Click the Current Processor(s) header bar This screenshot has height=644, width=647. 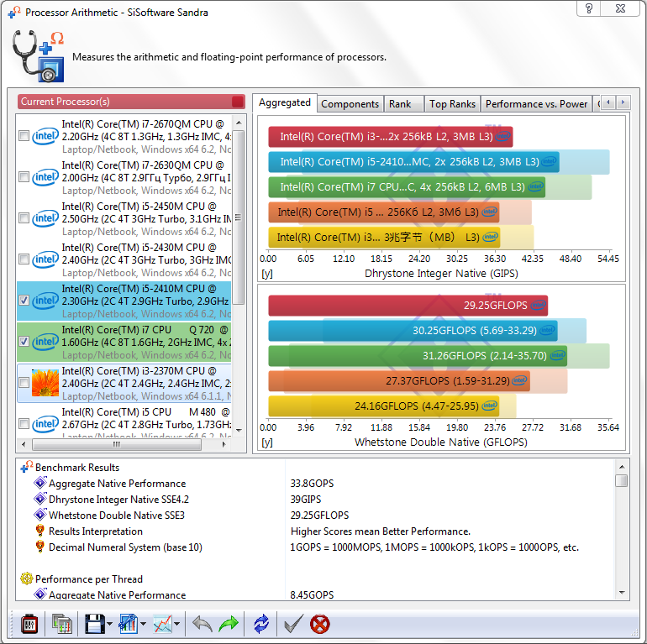coord(131,102)
